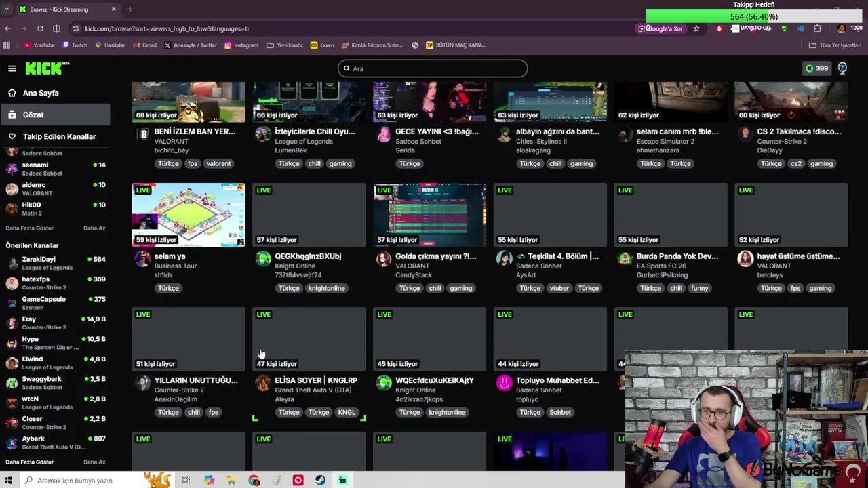The width and height of the screenshot is (868, 488).
Task: Open Ayberk recommended channel
Action: tap(56, 443)
